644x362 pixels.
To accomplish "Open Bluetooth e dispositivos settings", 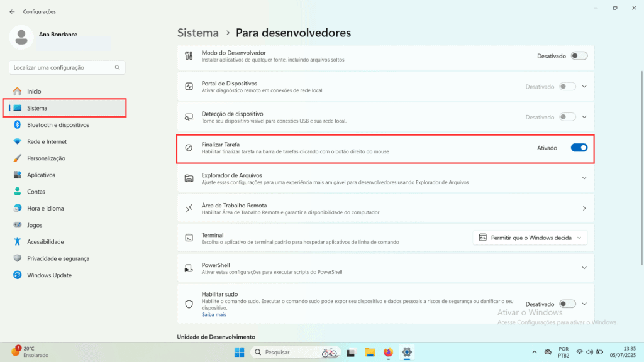I will click(x=67, y=125).
